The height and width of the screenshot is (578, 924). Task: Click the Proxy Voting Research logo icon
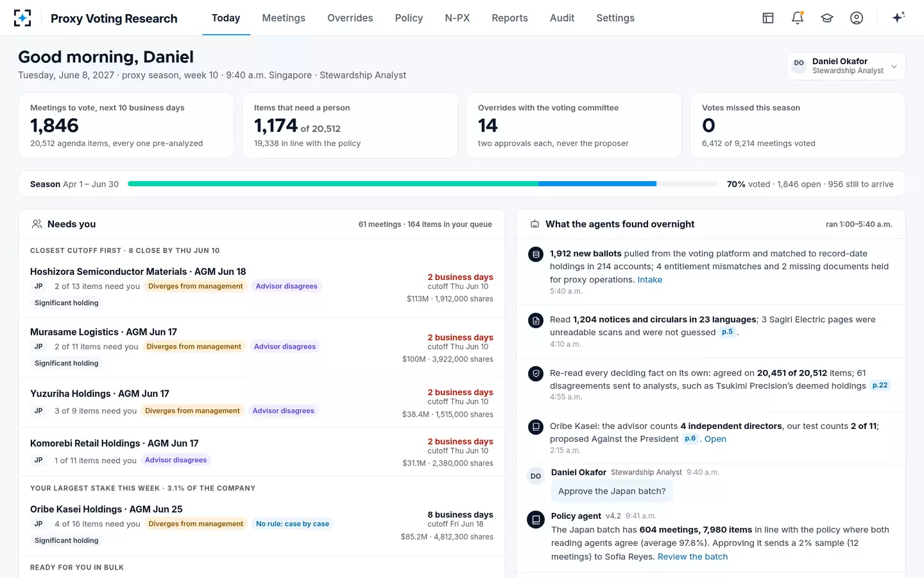(22, 18)
